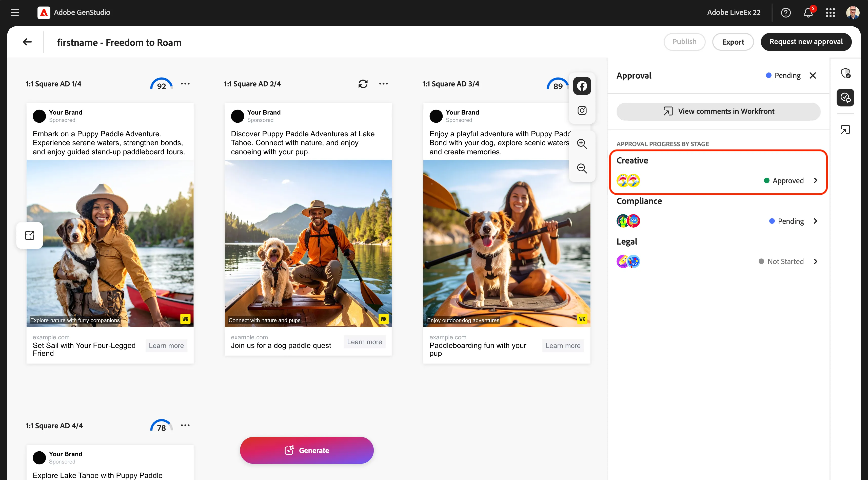
Task: Click the Adobe LiveEx 22 organization name
Action: click(734, 12)
